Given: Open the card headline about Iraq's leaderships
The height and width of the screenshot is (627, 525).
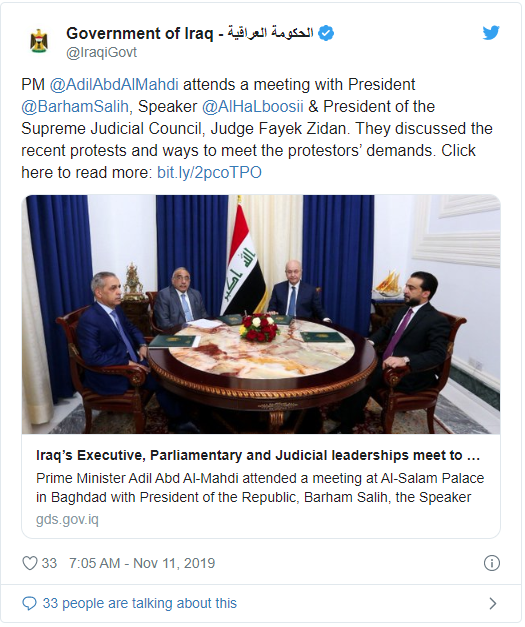Looking at the screenshot, I should click(x=258, y=455).
